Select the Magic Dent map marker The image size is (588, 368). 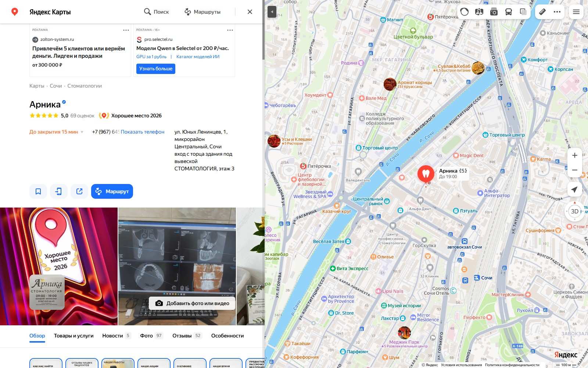tap(468, 155)
